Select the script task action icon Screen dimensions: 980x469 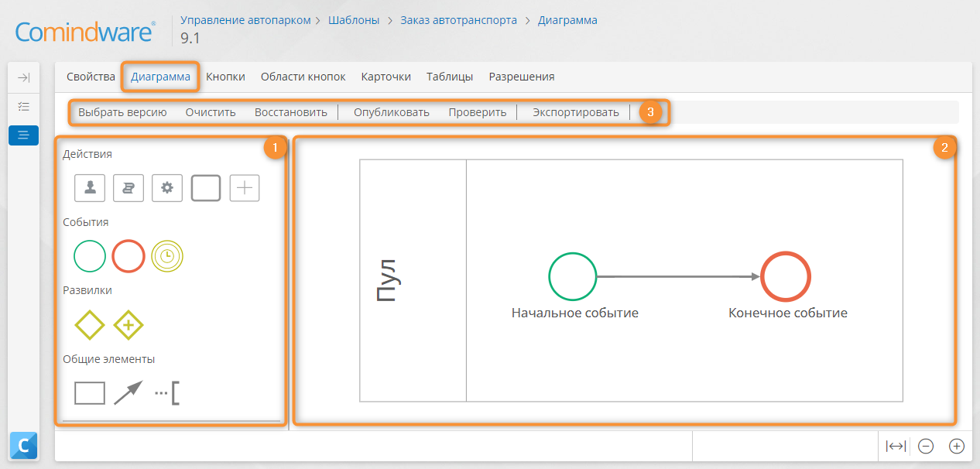[x=128, y=188]
